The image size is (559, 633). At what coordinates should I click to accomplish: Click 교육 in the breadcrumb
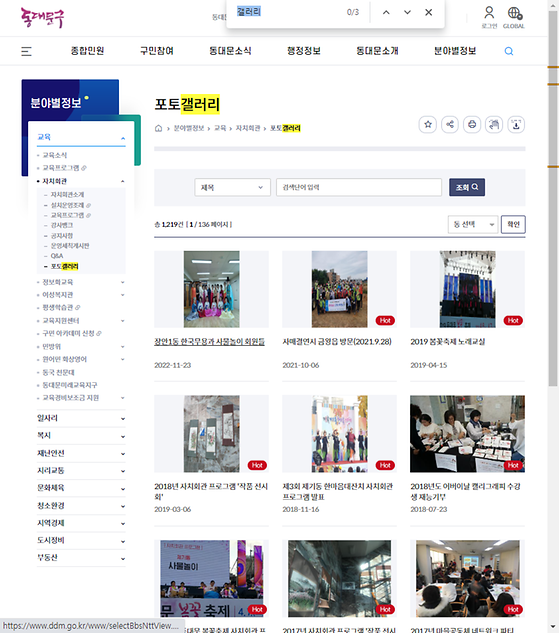click(220, 128)
